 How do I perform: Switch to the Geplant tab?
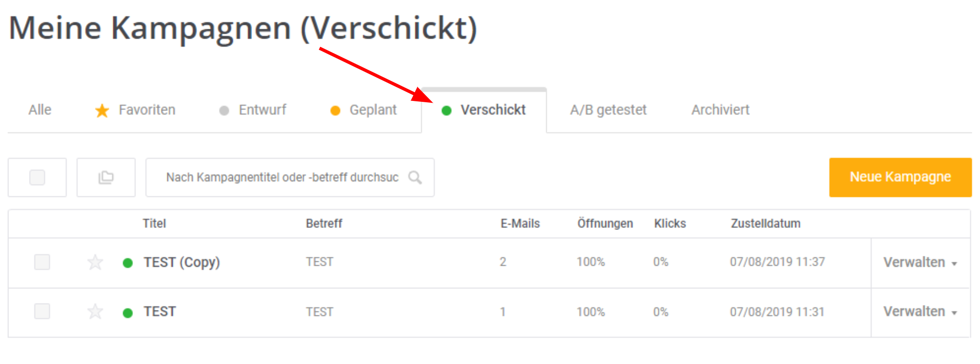(x=364, y=110)
